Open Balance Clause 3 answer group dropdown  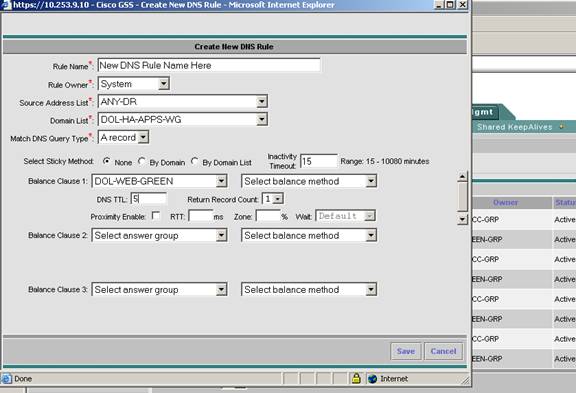(159, 289)
